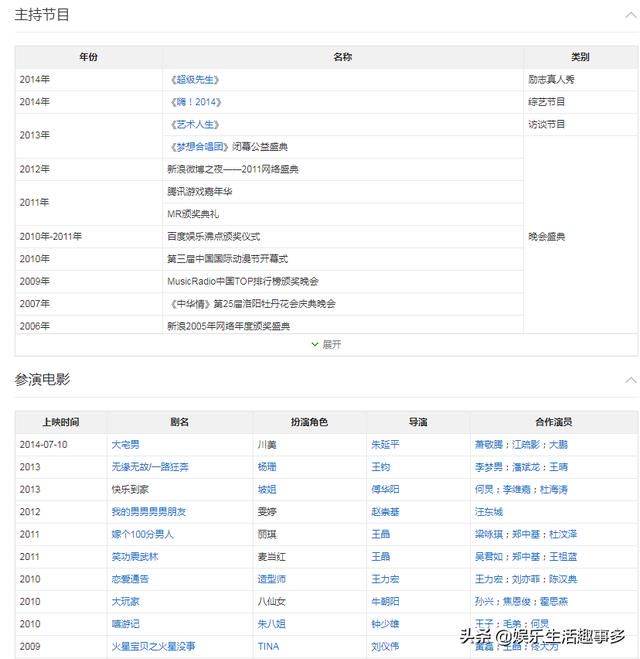Open director 王力宏 in the 导演 column
Image resolution: width=640 pixels, height=659 pixels.
click(x=385, y=579)
